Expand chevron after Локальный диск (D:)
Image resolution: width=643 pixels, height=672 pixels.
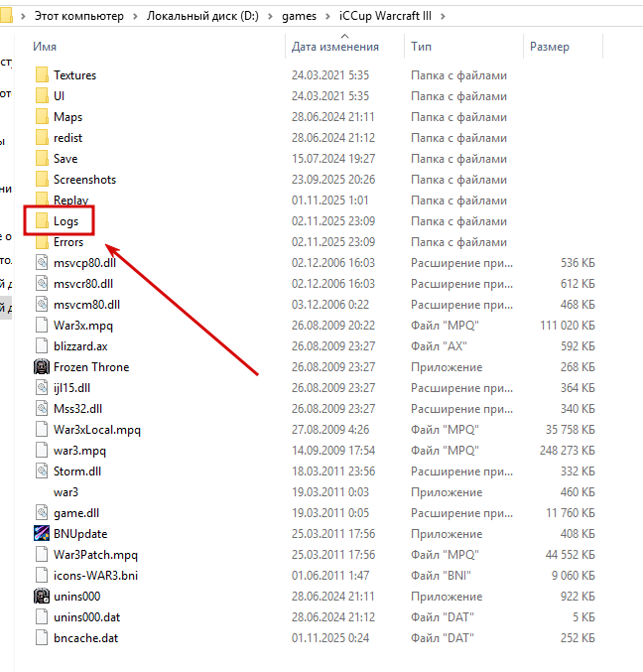tap(270, 16)
